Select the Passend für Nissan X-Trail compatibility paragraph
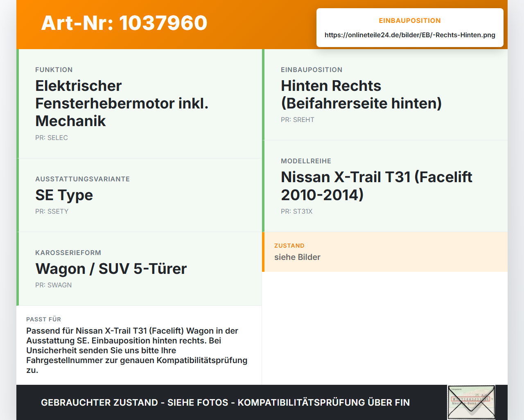 click(137, 351)
